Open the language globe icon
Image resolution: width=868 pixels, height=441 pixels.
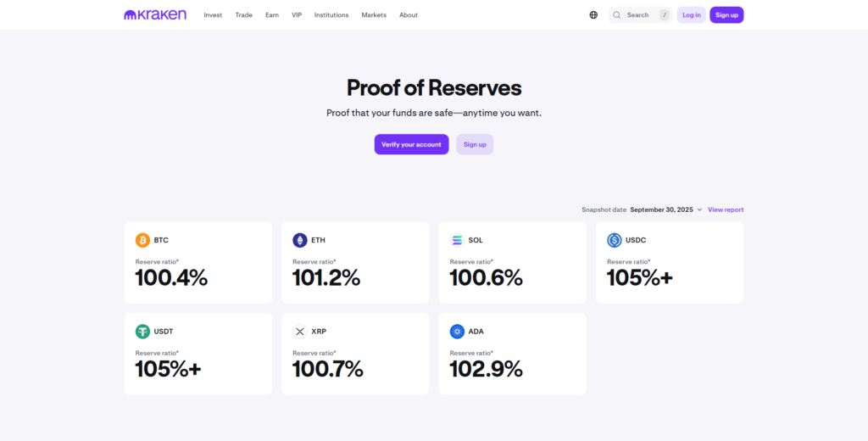[x=593, y=15]
